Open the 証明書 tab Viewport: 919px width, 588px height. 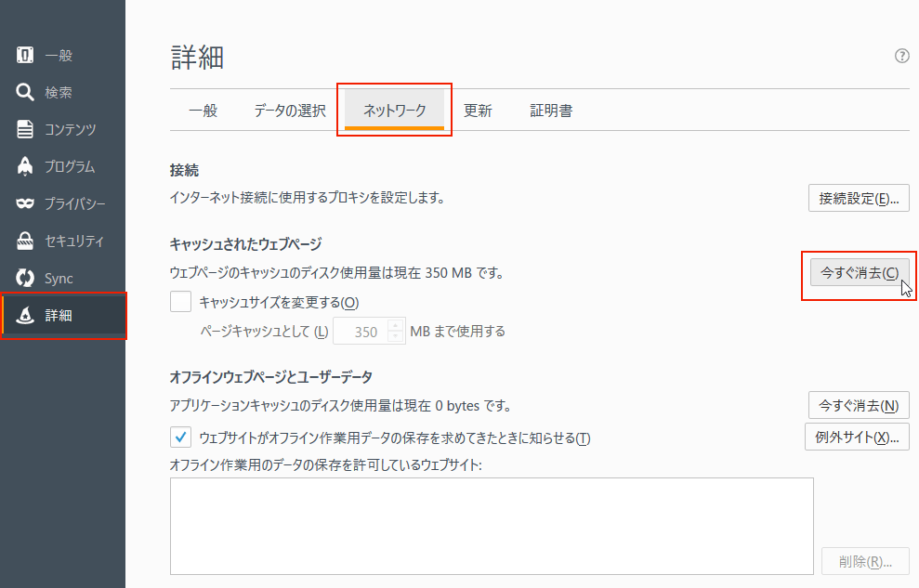tap(551, 111)
